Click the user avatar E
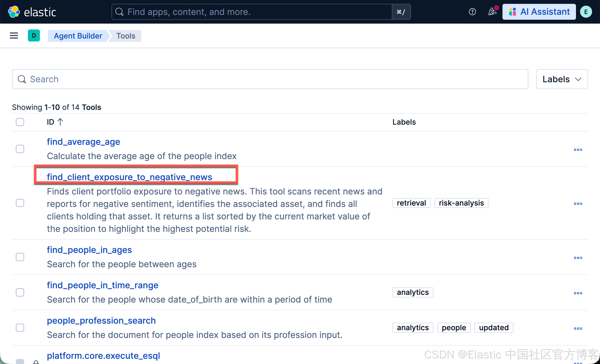 586,12
